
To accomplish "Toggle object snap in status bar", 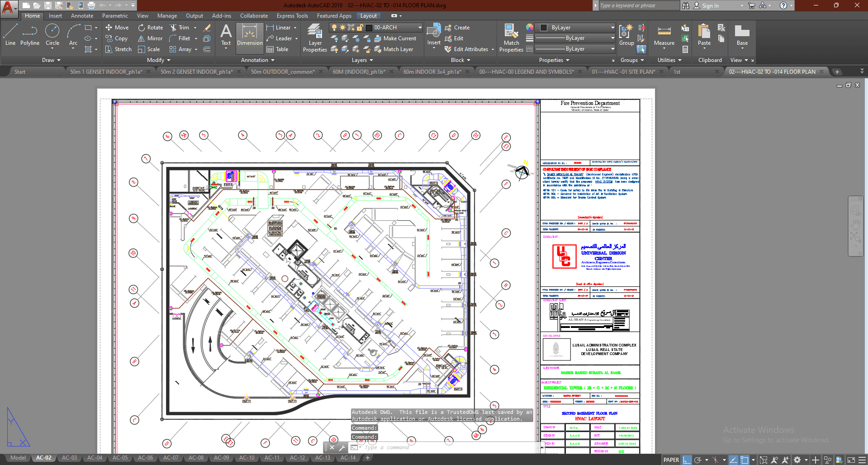I will click(745, 460).
